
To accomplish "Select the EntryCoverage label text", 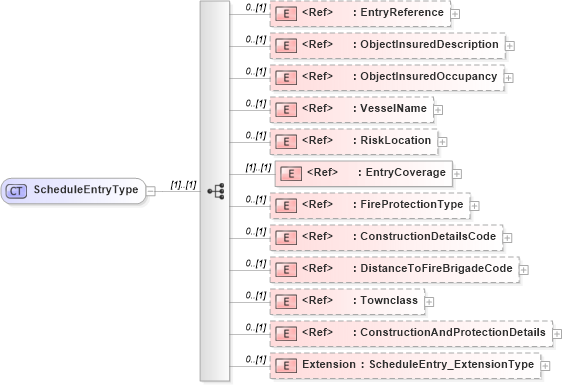I will pos(405,172).
